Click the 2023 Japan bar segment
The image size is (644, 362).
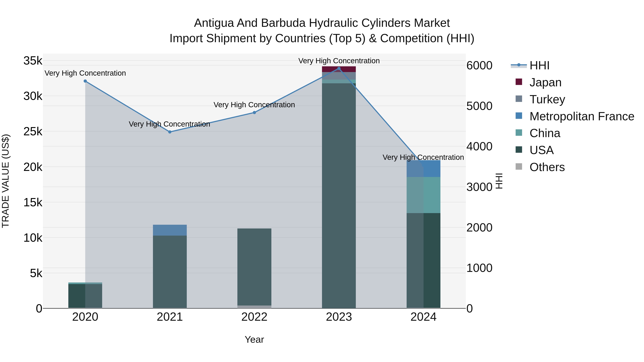click(339, 69)
